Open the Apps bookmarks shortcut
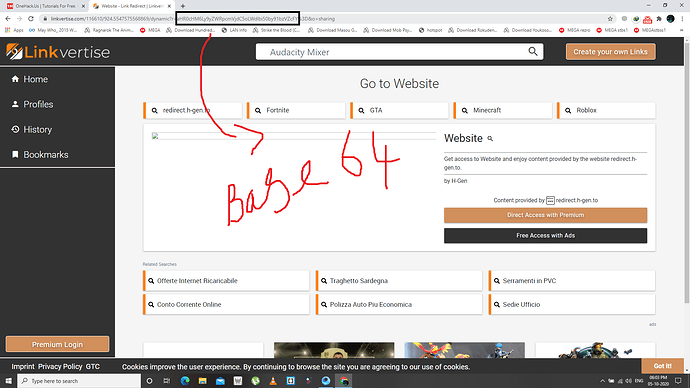The image size is (690, 388). (x=14, y=30)
